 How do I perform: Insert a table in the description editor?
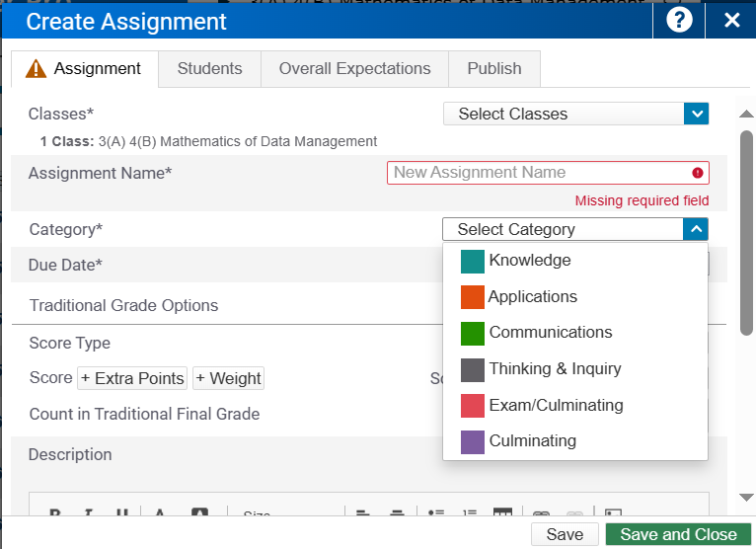502,513
